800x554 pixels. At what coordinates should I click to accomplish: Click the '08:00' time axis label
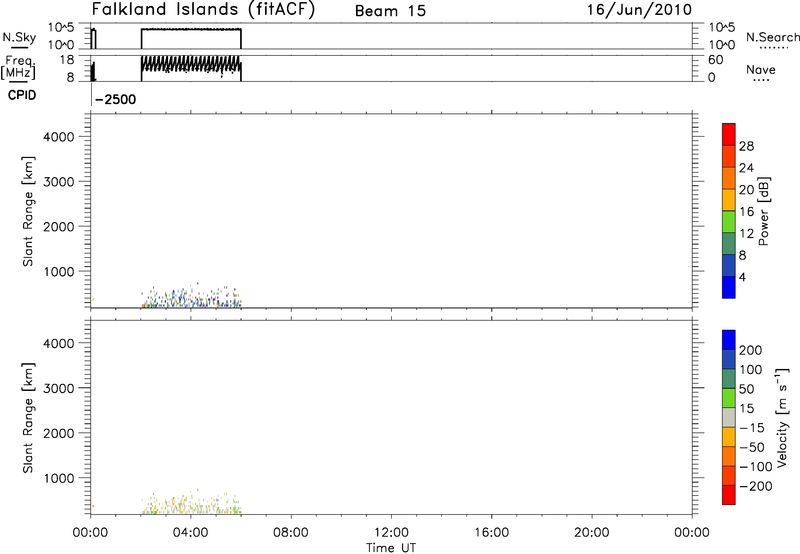click(x=291, y=533)
